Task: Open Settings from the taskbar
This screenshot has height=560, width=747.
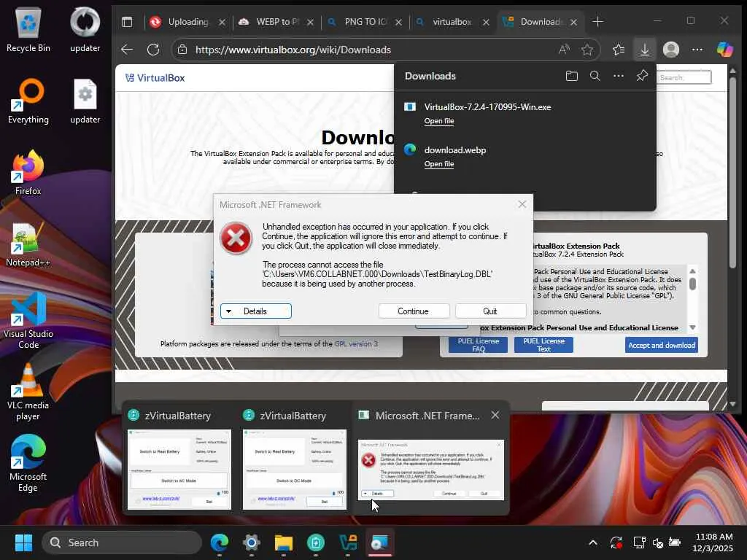Action: [252, 542]
